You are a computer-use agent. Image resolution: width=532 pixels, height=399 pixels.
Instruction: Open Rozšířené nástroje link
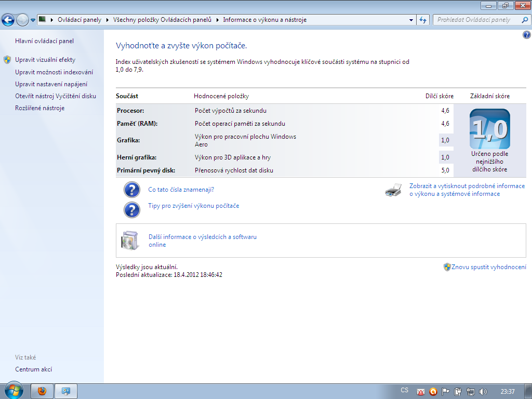point(39,108)
